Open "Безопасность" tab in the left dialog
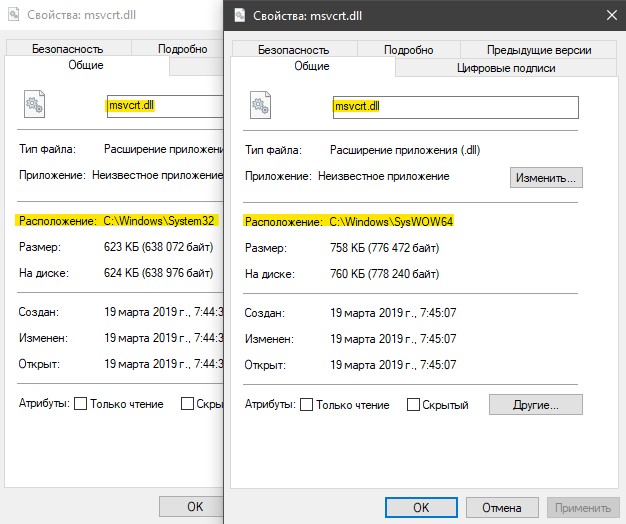Viewport: 626px width, 524px height. 68,49
